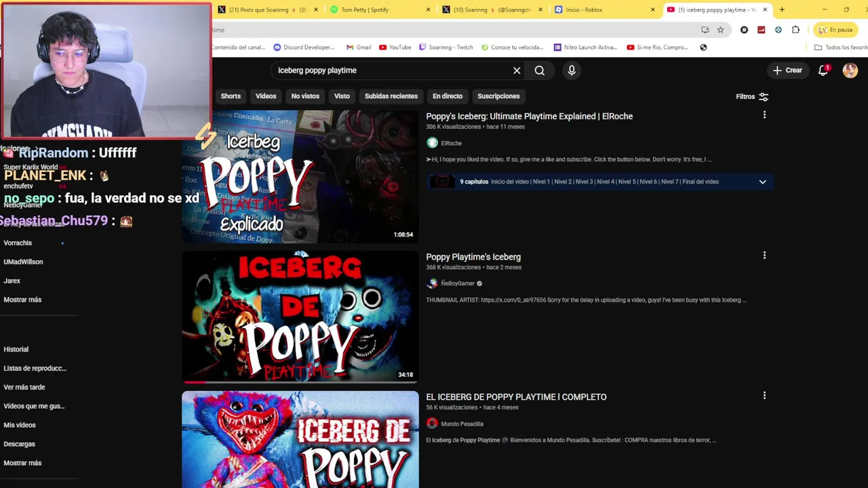The width and height of the screenshot is (868, 488).
Task: Go to Mundo Pesadilla channel name
Action: [462, 424]
